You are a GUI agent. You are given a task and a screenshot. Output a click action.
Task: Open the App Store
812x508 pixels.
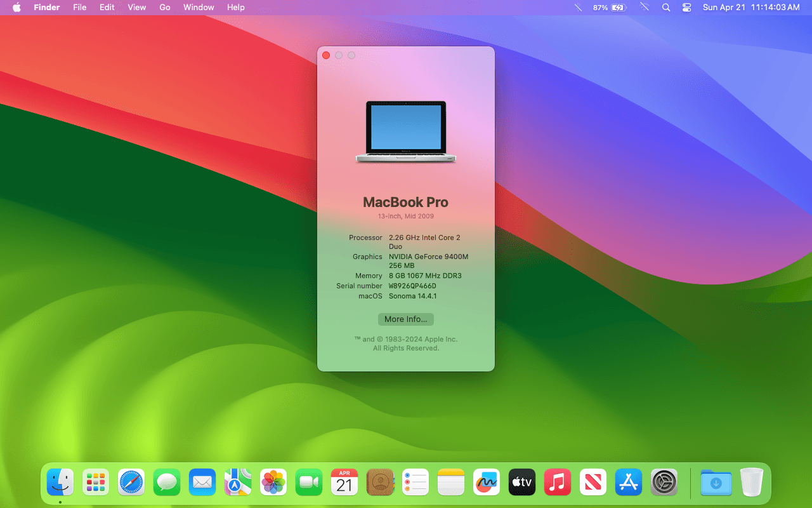coord(628,481)
